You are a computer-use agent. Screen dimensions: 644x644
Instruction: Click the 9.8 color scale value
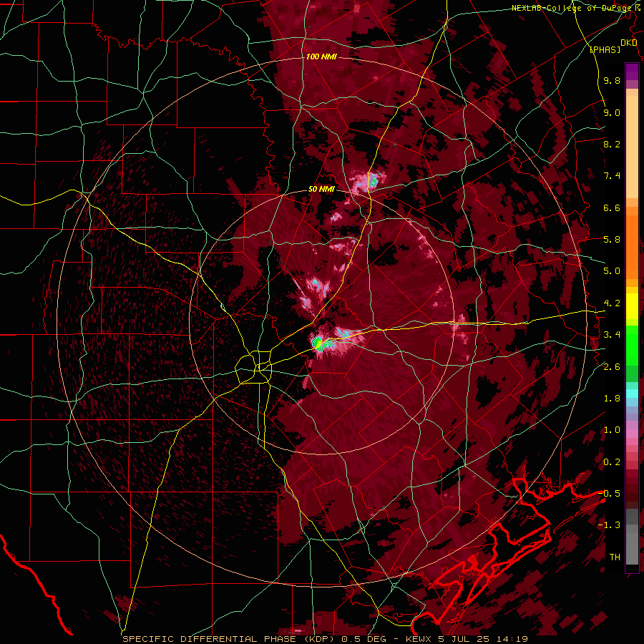[x=612, y=81]
